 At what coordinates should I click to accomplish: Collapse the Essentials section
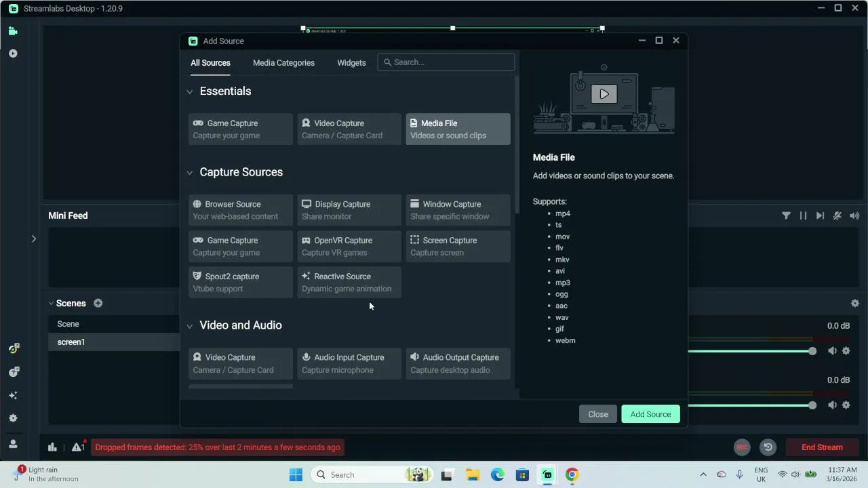coord(190,91)
